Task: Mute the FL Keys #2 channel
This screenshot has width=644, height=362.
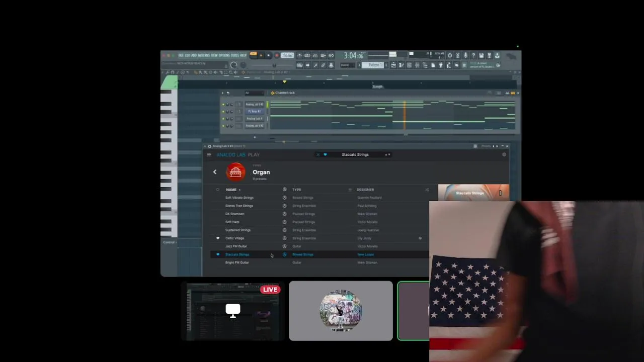Action: pos(223,112)
